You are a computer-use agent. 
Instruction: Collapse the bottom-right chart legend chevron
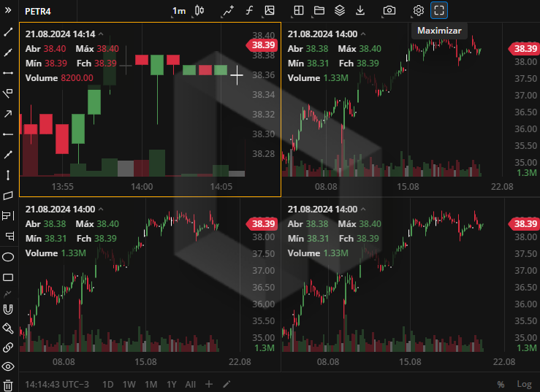click(x=363, y=210)
